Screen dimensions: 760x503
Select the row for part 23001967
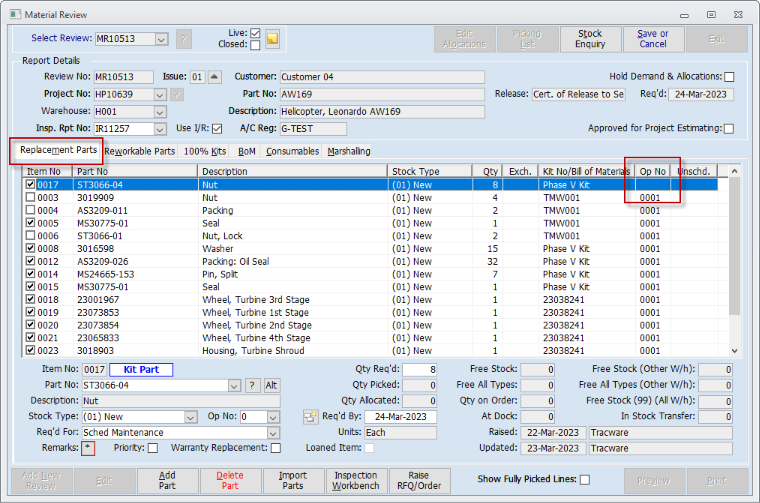[370, 299]
